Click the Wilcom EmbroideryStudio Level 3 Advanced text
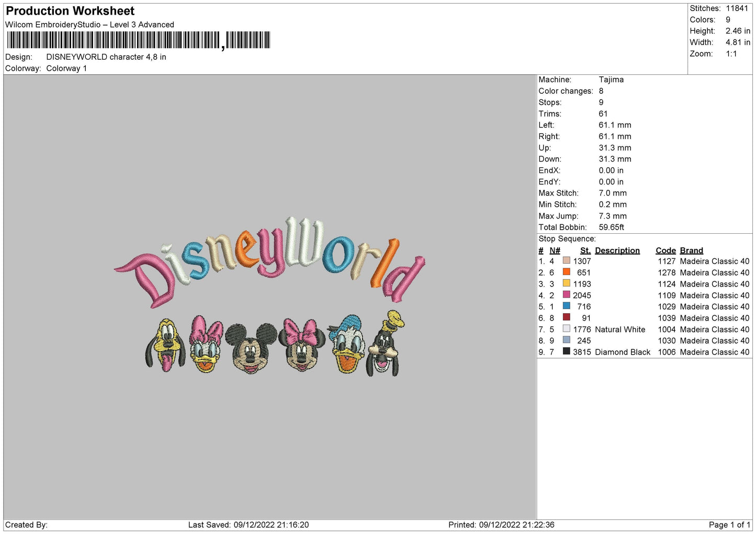Image resolution: width=756 pixels, height=534 pixels. click(x=89, y=25)
